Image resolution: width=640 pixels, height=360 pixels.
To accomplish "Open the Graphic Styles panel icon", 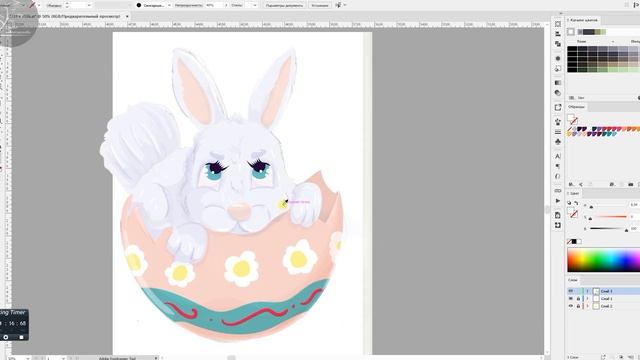I will click(558, 69).
